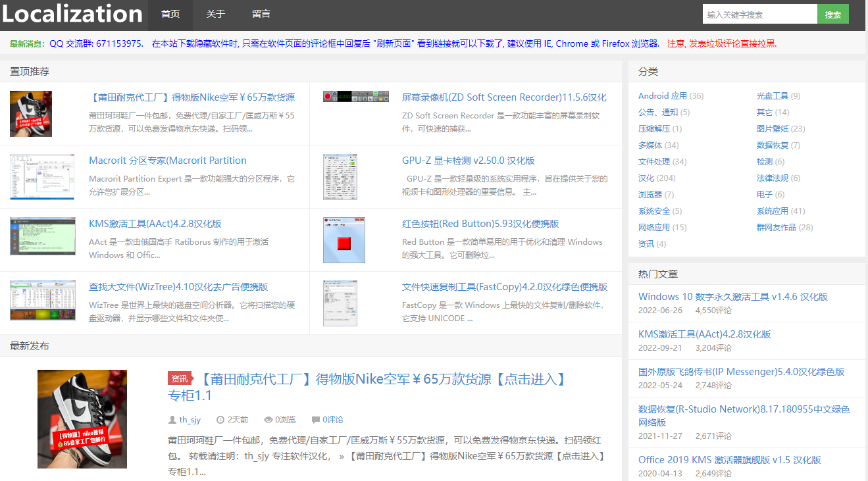Open the Red Button thumbnail image
This screenshot has height=481, width=868.
[x=344, y=240]
